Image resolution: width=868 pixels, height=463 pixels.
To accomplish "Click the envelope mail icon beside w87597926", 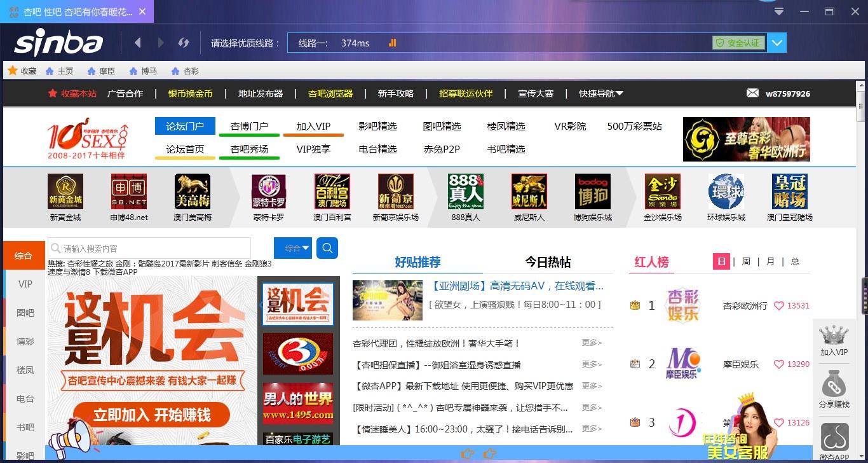I will 752,93.
